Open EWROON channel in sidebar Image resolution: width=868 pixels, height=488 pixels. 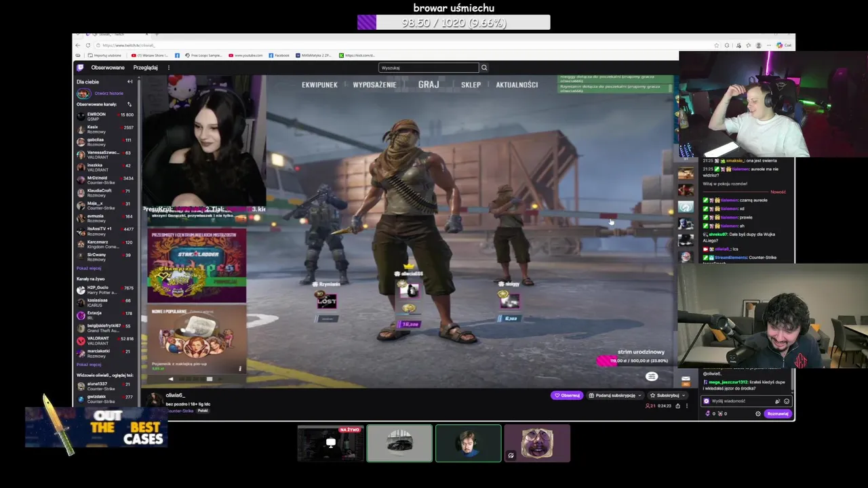coord(105,116)
